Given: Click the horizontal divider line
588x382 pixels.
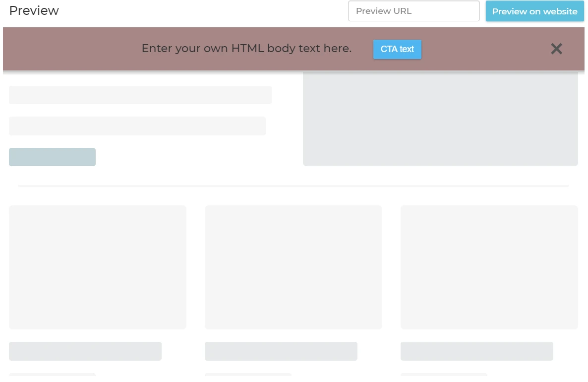Looking at the screenshot, I should 294,186.
